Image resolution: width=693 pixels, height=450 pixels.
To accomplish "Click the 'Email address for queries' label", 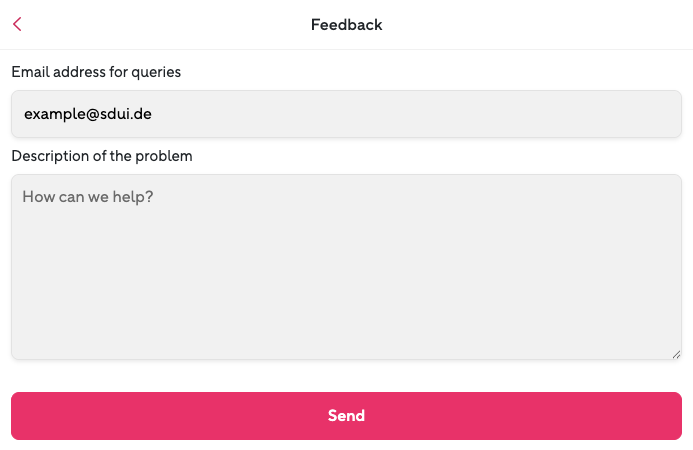I will [x=96, y=72].
